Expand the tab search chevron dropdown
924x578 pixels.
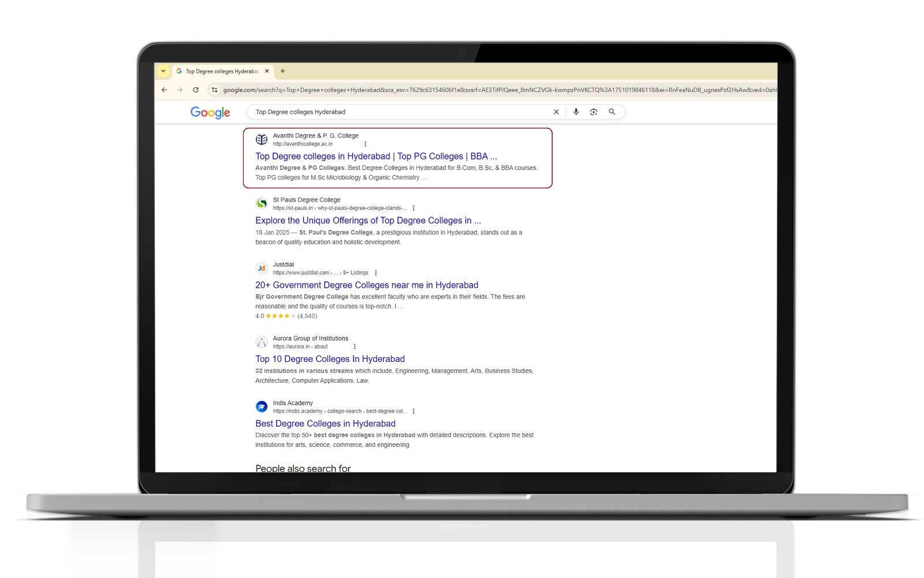click(x=163, y=71)
